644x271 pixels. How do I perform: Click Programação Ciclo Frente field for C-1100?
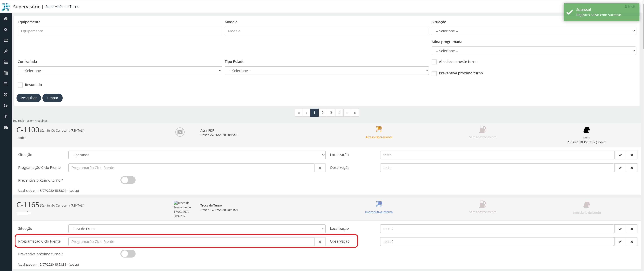(191, 168)
